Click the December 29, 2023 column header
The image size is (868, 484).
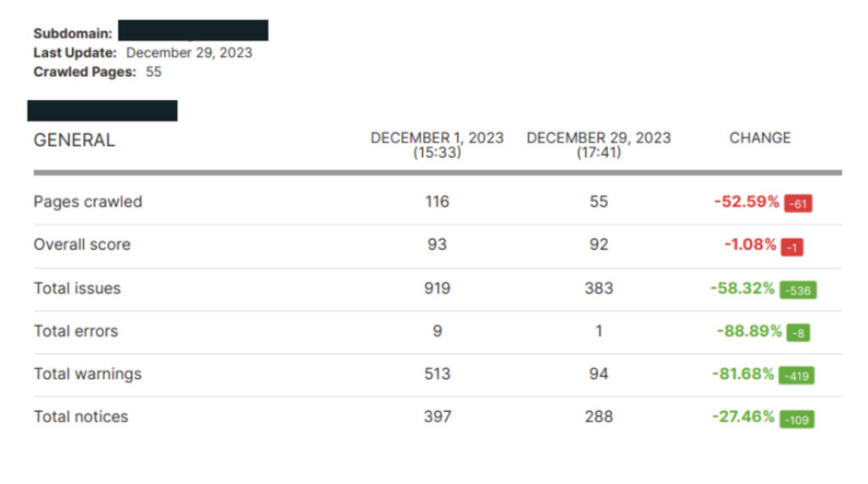point(598,145)
